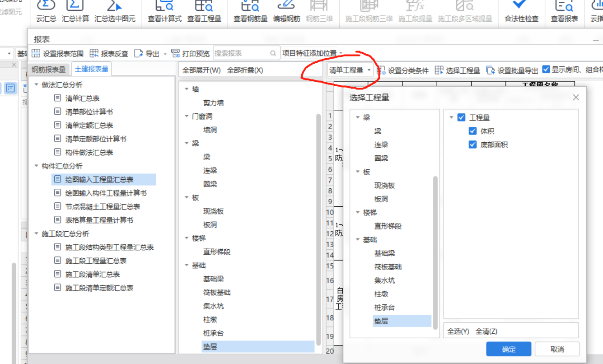Collapse 构件汇总分析 tree group

(37, 166)
